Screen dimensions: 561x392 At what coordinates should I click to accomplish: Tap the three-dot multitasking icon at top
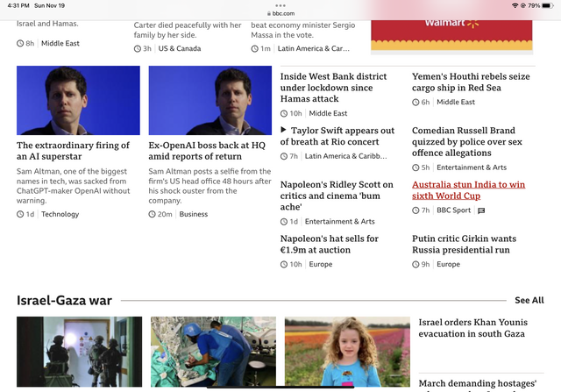[280, 5]
